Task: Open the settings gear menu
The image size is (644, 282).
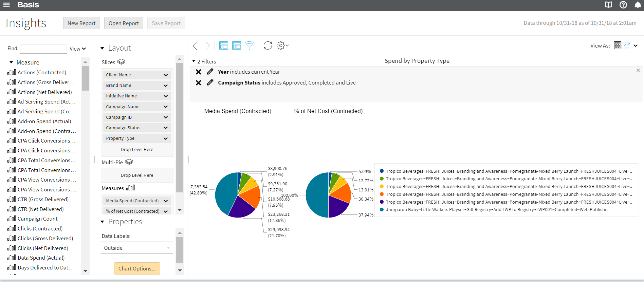Action: click(282, 45)
